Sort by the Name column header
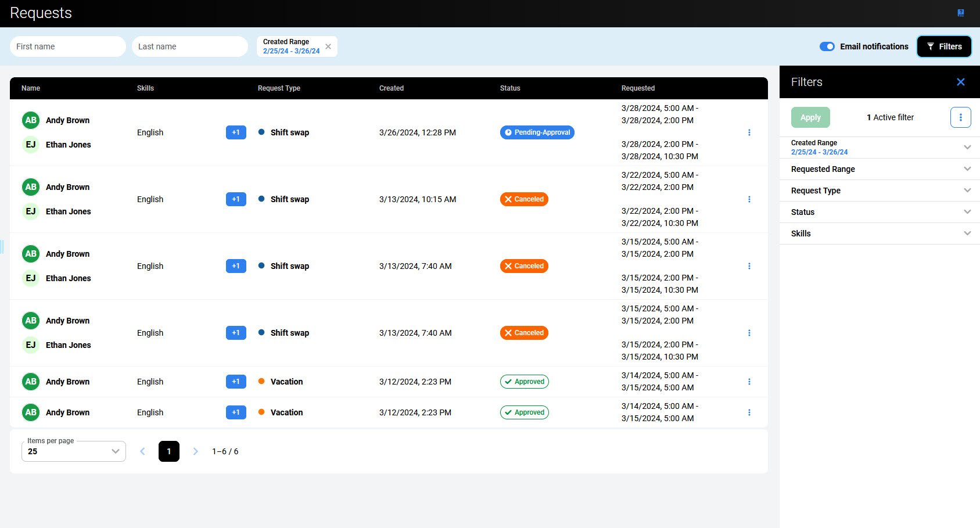 click(x=31, y=88)
